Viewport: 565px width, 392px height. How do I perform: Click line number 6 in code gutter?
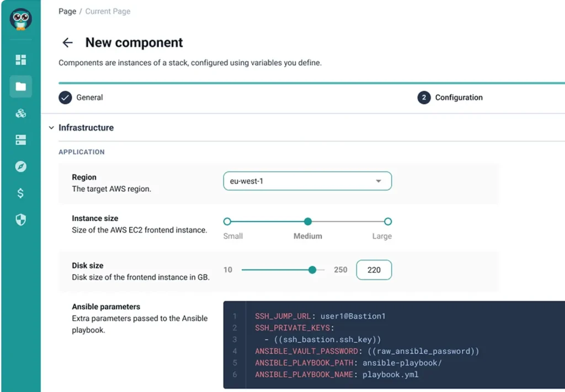click(x=234, y=374)
